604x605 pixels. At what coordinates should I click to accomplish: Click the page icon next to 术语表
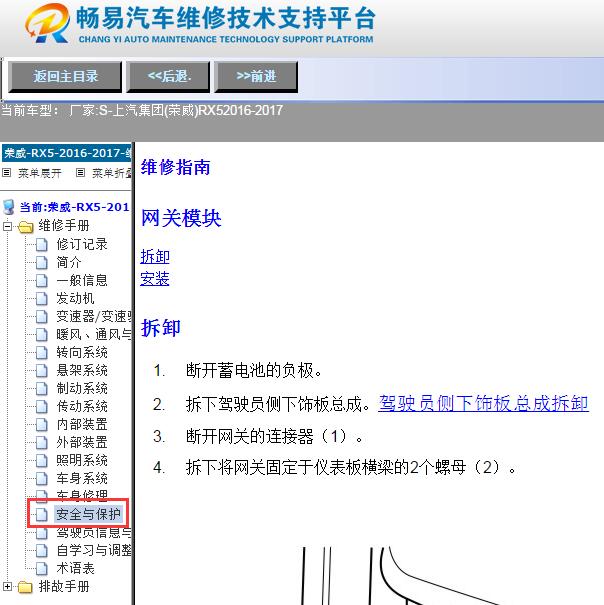click(41, 569)
